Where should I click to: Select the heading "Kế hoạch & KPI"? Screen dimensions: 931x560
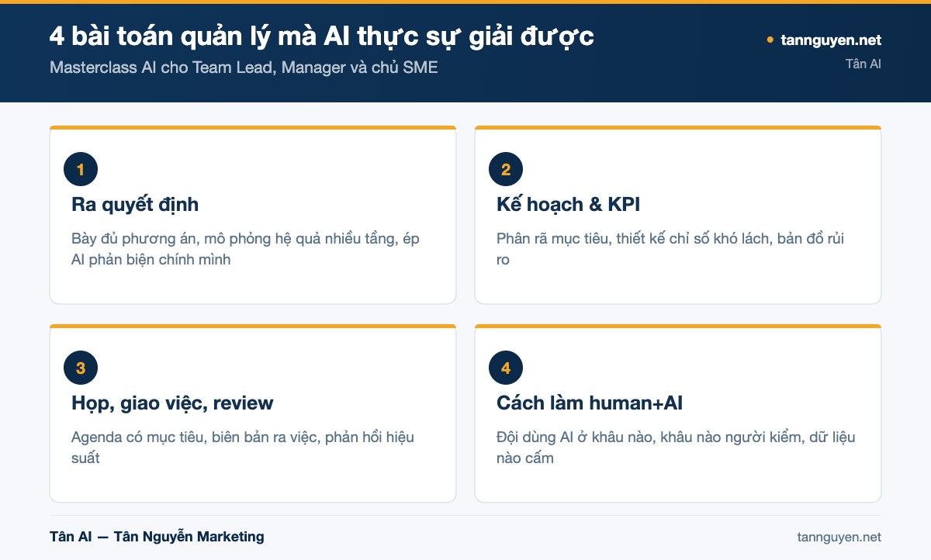coord(568,205)
